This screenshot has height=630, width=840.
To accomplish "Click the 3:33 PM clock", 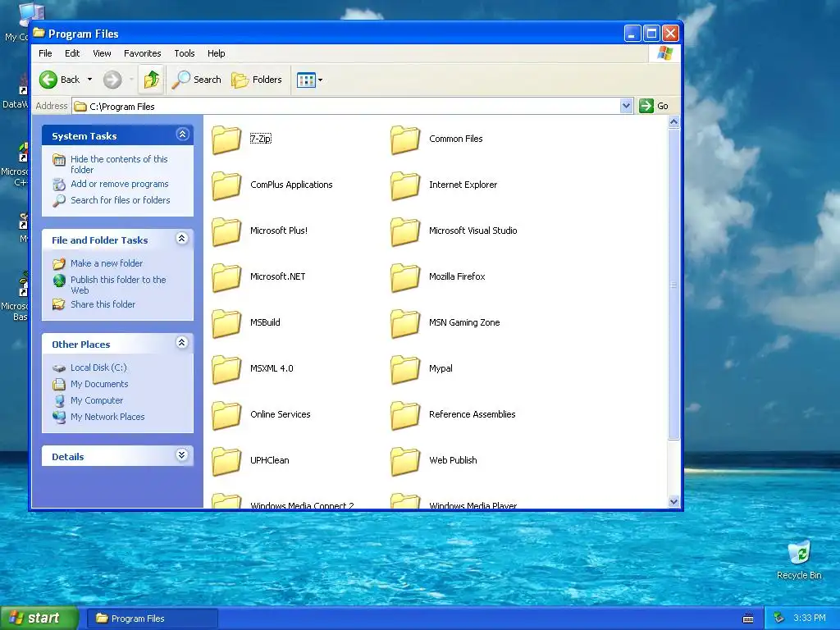I will pyautogui.click(x=809, y=619).
